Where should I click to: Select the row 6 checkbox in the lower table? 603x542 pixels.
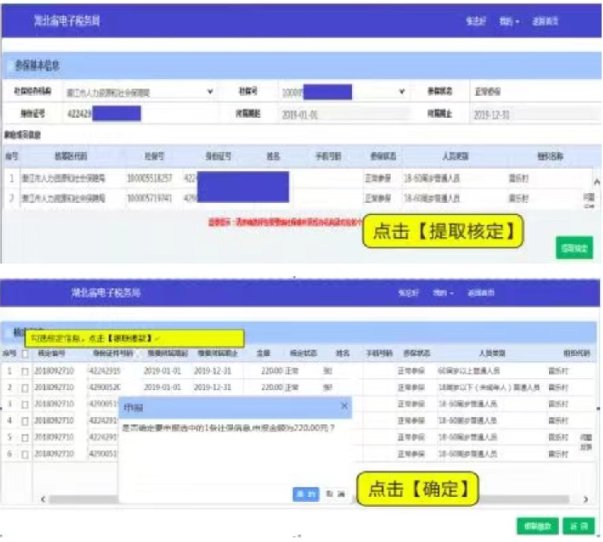tap(24, 454)
